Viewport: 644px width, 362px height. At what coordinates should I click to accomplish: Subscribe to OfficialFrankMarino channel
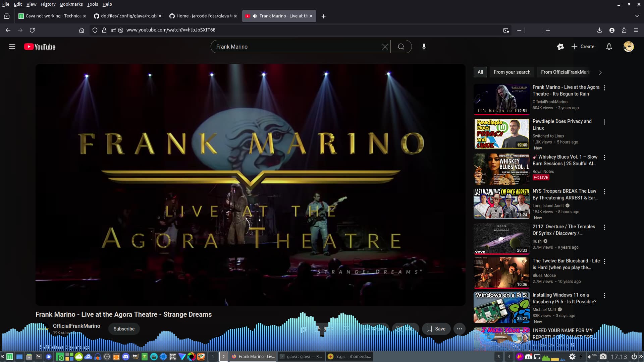tap(124, 329)
